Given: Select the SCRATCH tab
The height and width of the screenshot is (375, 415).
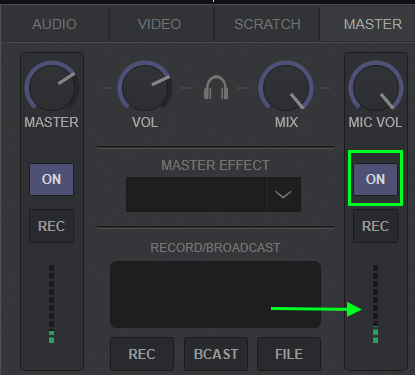Looking at the screenshot, I should click(x=267, y=24).
